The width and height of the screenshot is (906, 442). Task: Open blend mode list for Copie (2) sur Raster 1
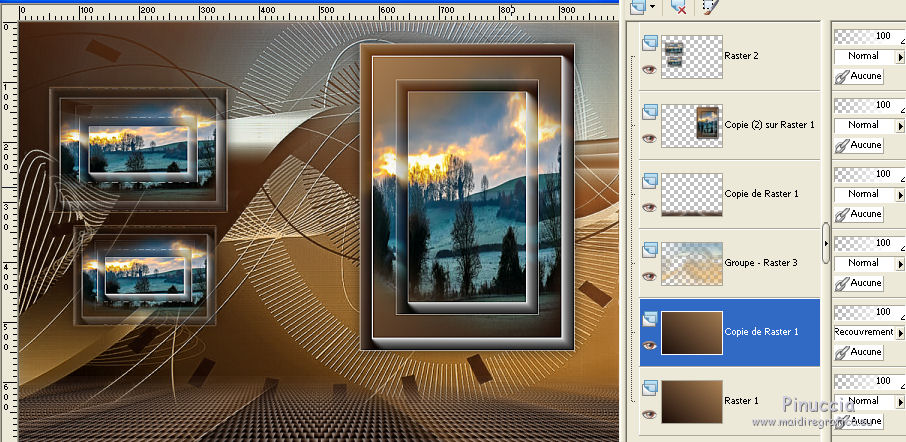900,125
